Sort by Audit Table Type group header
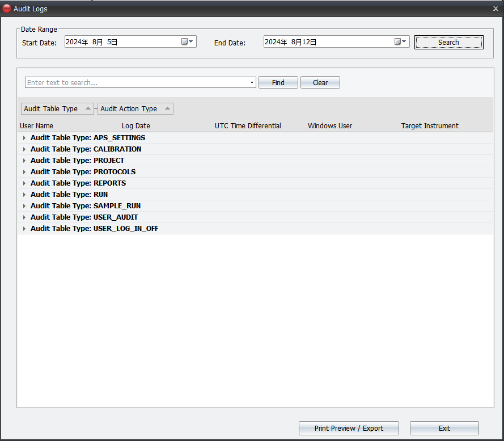The height and width of the screenshot is (441, 504). (57, 109)
